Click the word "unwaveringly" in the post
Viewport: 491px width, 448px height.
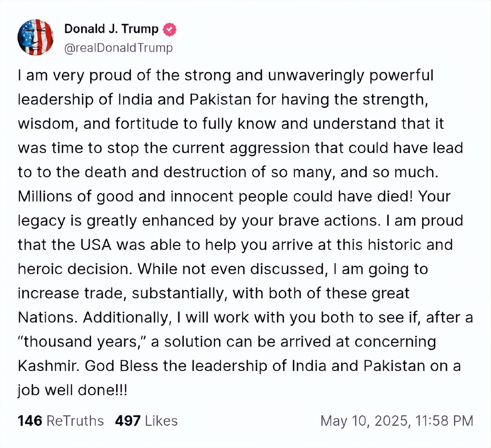(x=316, y=75)
